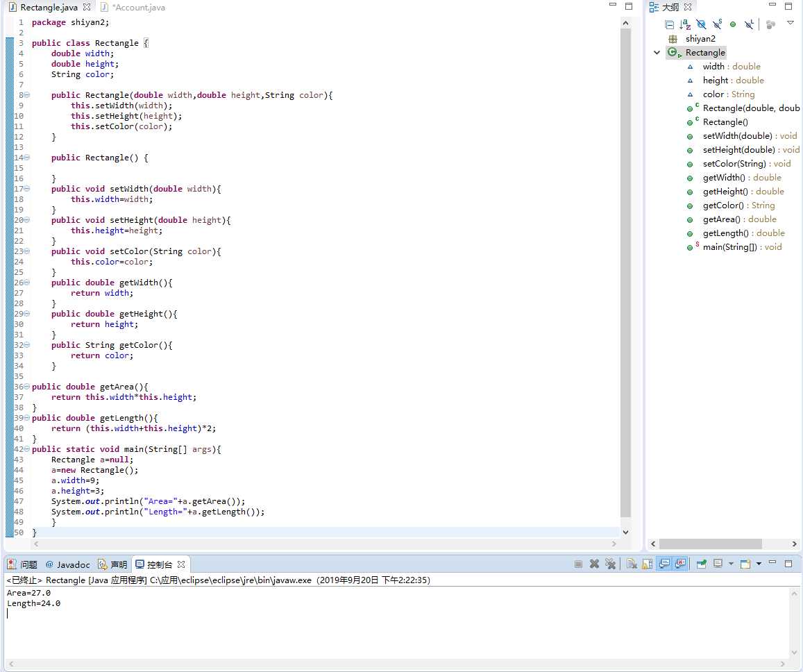Click Display Selected Console icon

pyautogui.click(x=718, y=564)
